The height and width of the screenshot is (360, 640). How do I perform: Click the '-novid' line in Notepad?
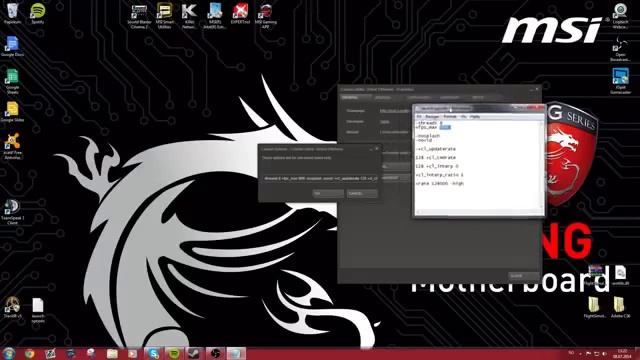[424, 140]
